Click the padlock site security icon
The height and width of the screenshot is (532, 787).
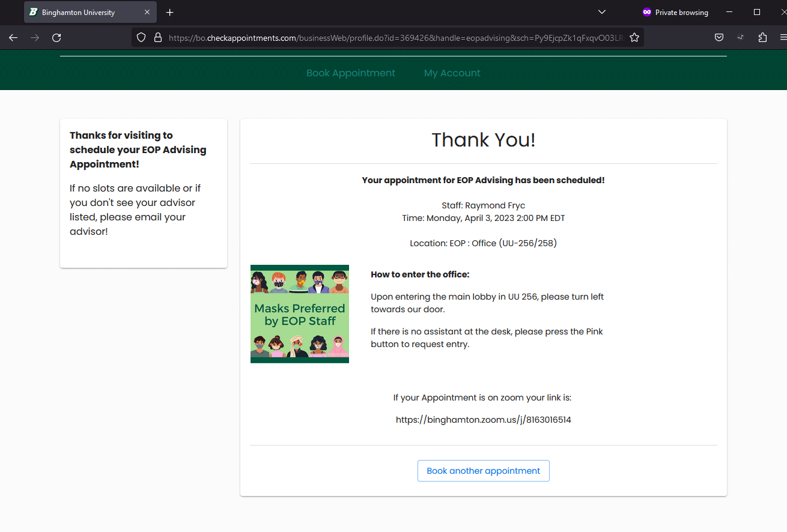[x=158, y=37]
